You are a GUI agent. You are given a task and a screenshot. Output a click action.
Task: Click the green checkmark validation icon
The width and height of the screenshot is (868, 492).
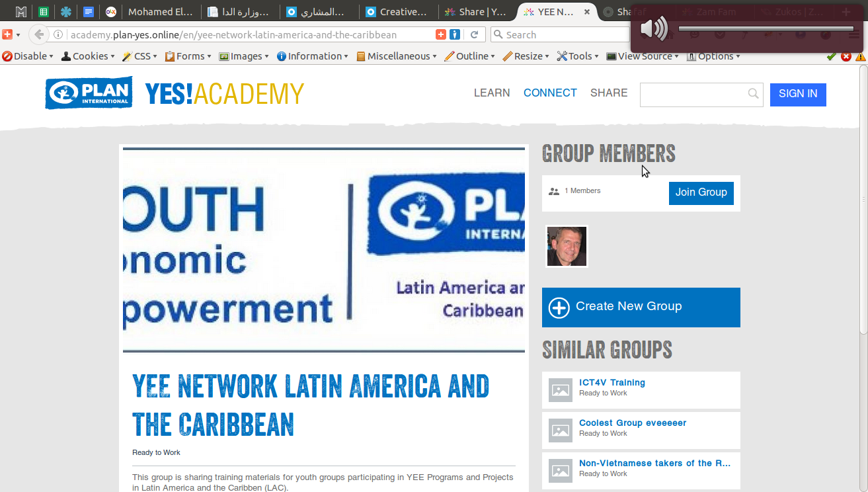(832, 56)
